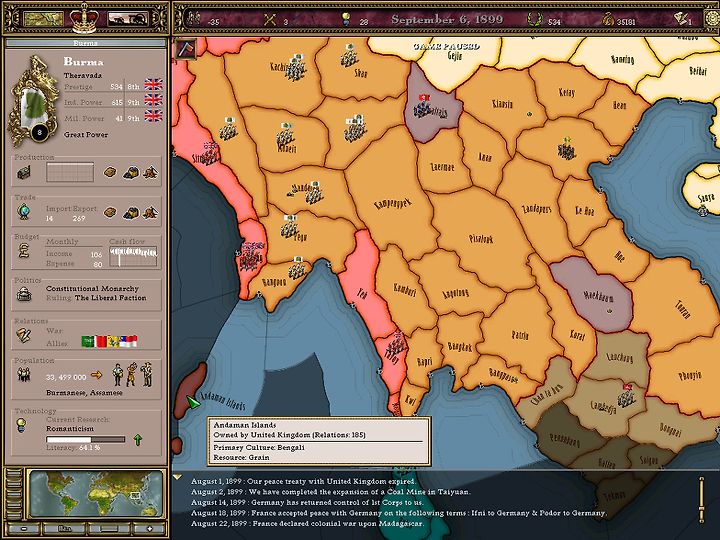Click the Ran button under the minimap

[65, 529]
